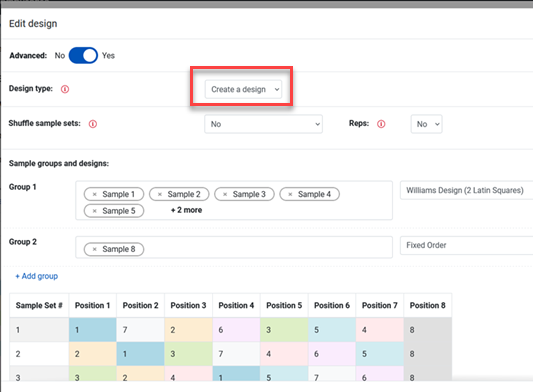
Task: Click the Position 4 column header
Action: pyautogui.click(x=236, y=305)
